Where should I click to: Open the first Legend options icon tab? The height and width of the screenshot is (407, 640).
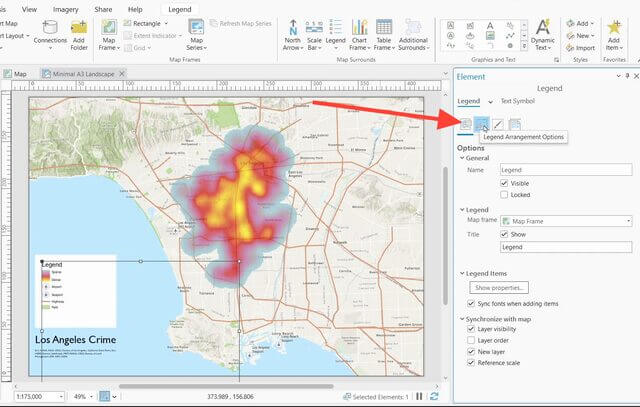[x=465, y=124]
